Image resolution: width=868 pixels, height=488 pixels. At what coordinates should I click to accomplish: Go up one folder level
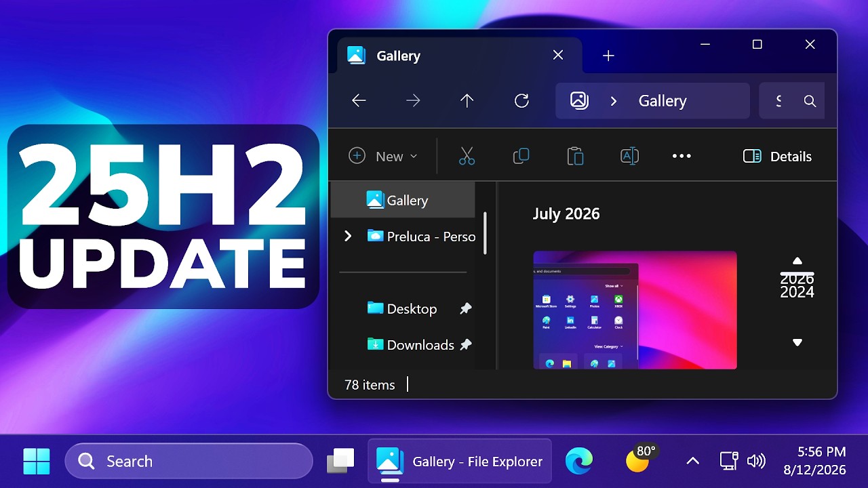pos(467,101)
